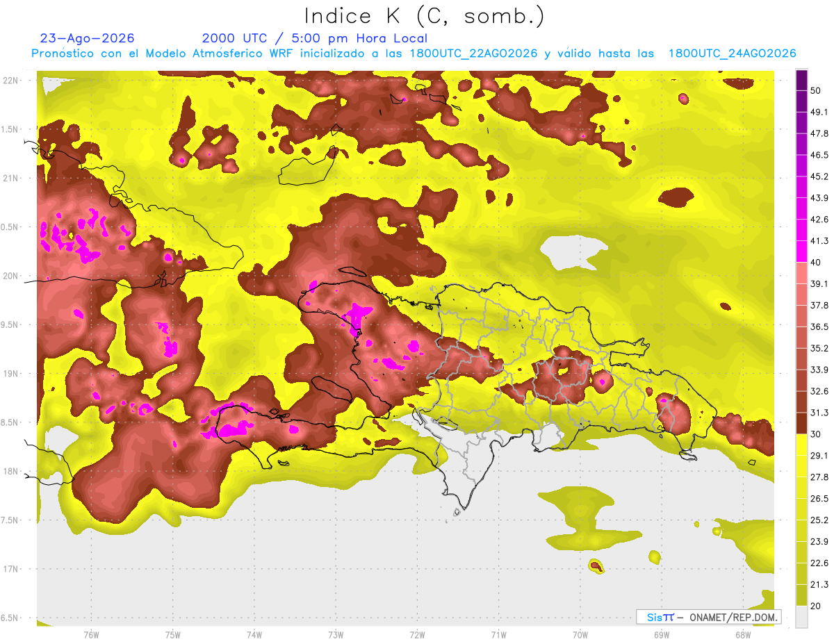Click the colorbar value "47.8"

(x=819, y=133)
